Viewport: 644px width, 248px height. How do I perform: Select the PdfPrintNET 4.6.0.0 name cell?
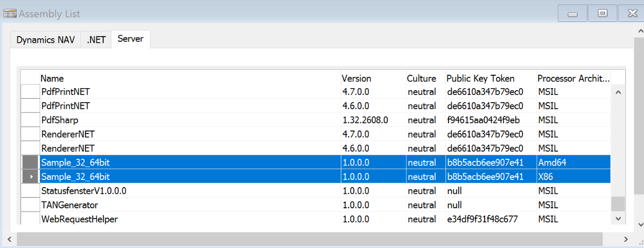(190, 106)
